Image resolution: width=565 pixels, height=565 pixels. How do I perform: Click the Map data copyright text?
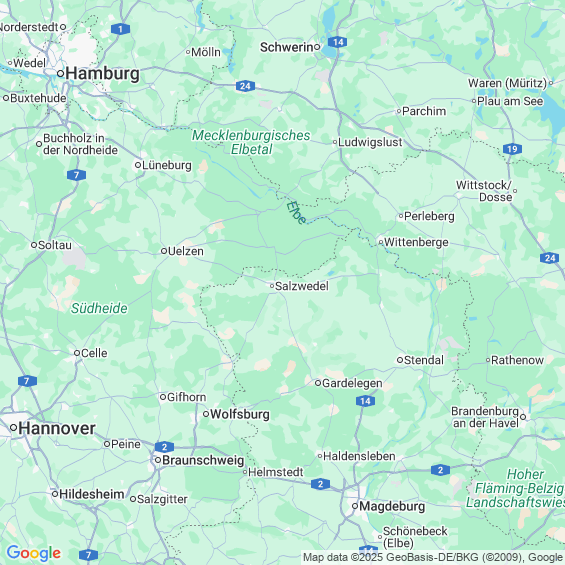(433, 557)
